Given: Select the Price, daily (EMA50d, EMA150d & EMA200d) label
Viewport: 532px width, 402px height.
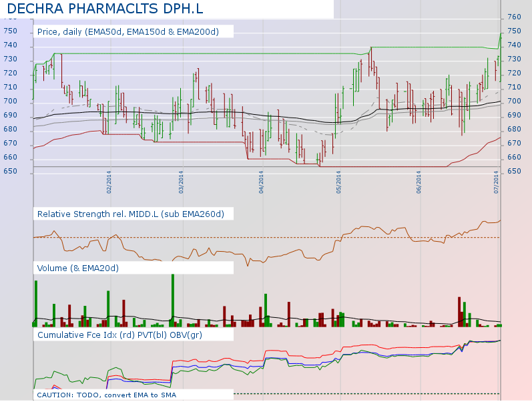Looking at the screenshot, I should click(128, 32).
